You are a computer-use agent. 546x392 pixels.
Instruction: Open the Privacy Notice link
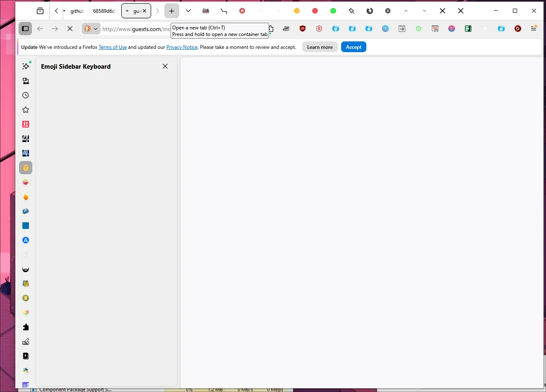(x=182, y=47)
